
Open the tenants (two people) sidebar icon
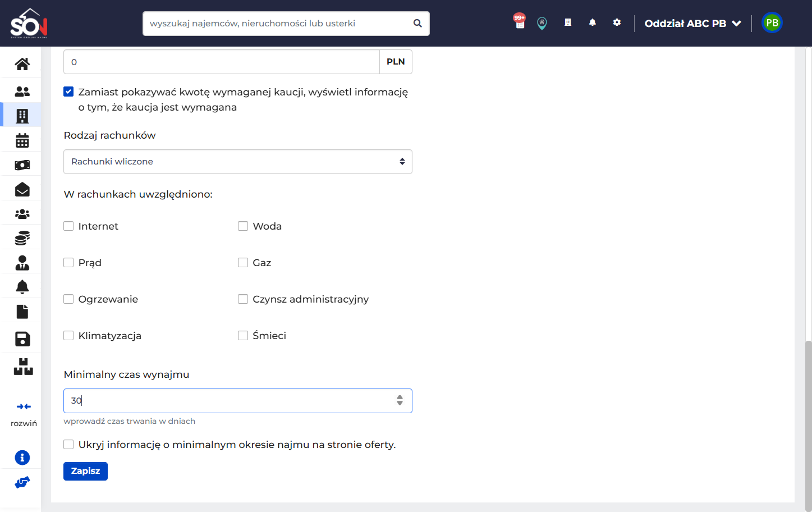coord(22,91)
